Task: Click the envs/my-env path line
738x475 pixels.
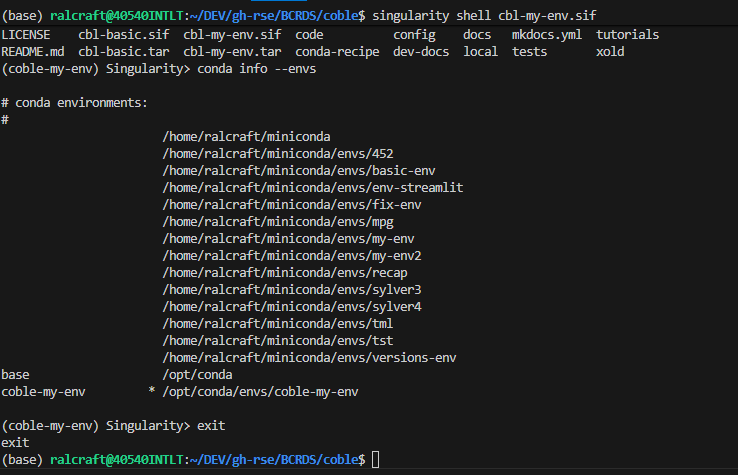Action: [288, 239]
